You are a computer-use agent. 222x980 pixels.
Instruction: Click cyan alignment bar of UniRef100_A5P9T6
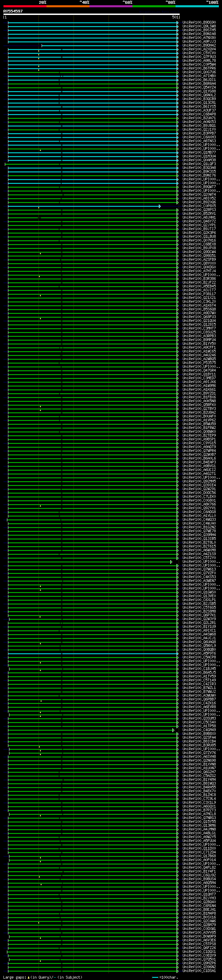(93, 654)
